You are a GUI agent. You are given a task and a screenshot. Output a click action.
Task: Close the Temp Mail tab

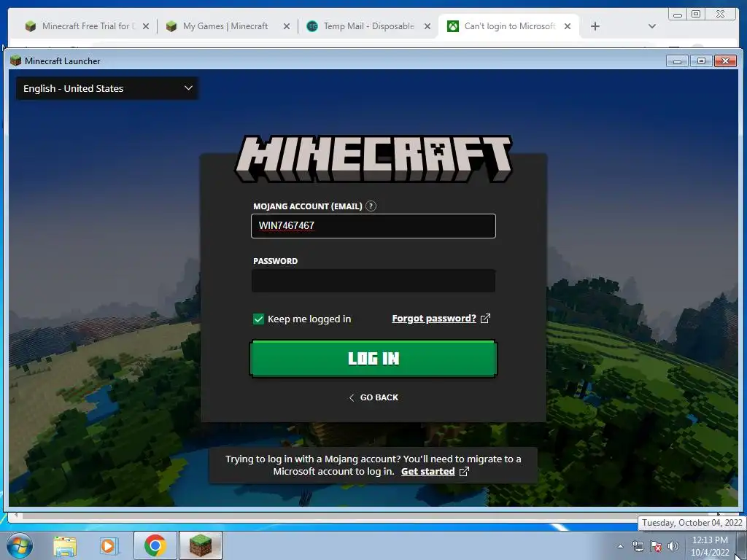pos(427,26)
